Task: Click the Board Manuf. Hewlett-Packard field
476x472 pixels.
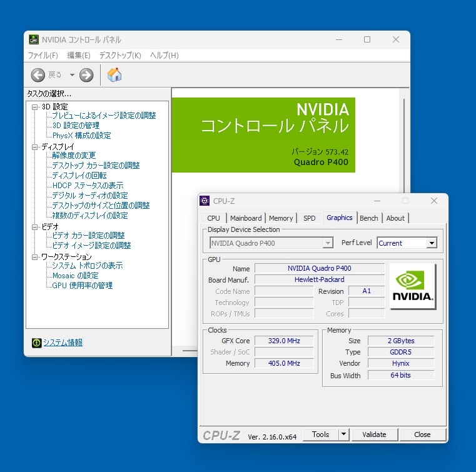Action: click(320, 279)
